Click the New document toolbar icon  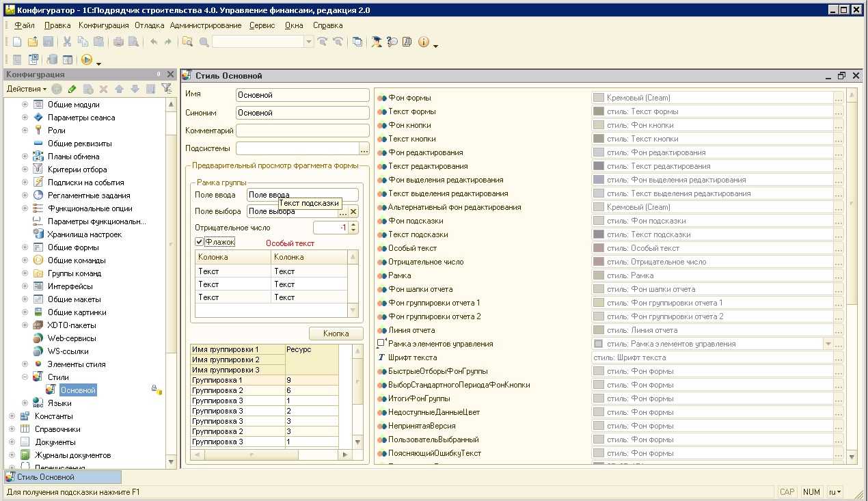click(17, 42)
